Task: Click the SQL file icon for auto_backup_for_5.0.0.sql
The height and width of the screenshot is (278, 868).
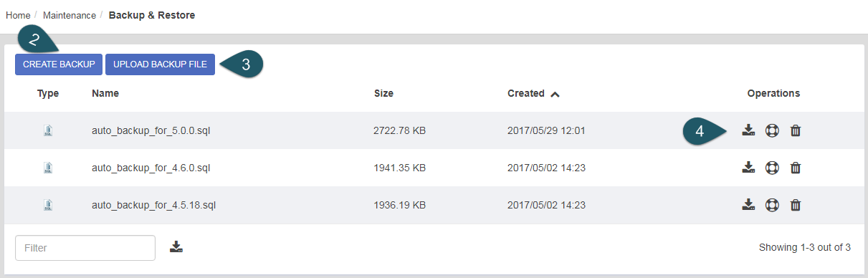Action: click(48, 130)
